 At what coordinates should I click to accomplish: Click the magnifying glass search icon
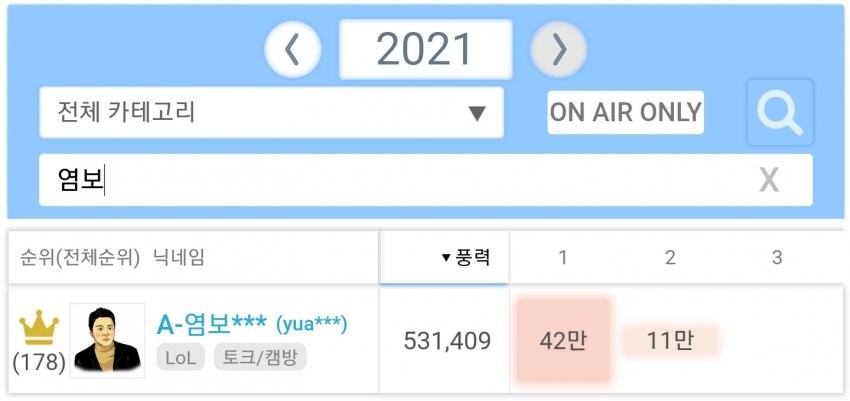(x=780, y=113)
